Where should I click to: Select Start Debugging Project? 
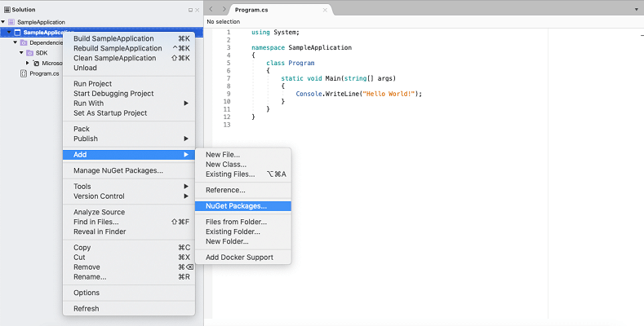click(x=128, y=94)
